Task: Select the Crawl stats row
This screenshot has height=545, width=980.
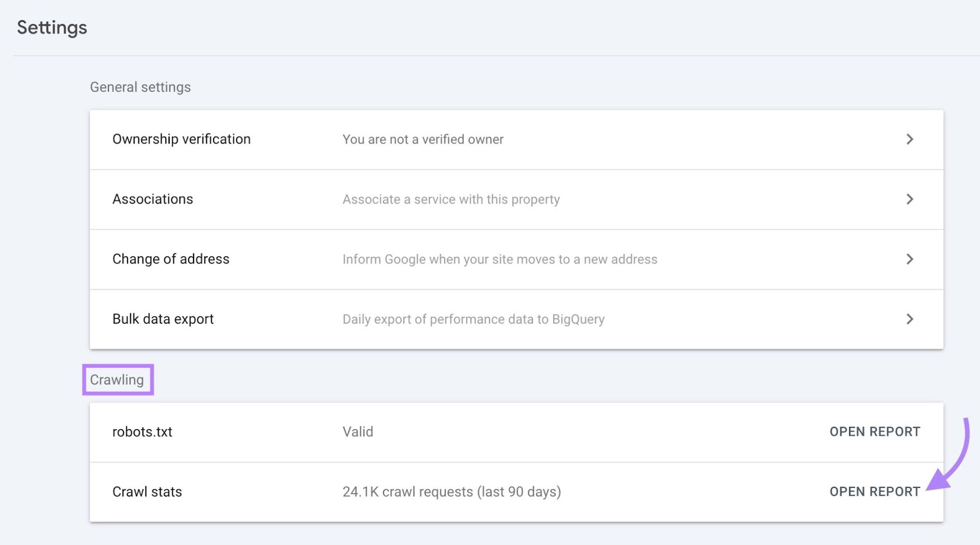Action: click(147, 492)
